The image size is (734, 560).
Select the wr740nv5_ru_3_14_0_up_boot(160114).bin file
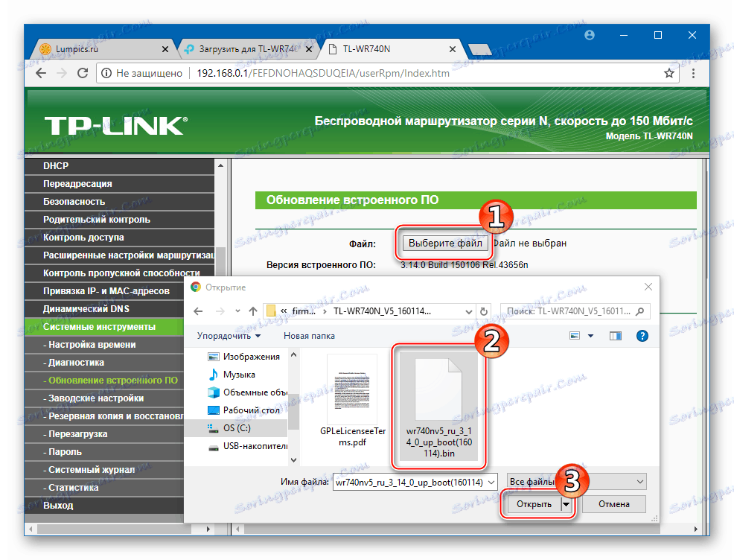pyautogui.click(x=439, y=407)
